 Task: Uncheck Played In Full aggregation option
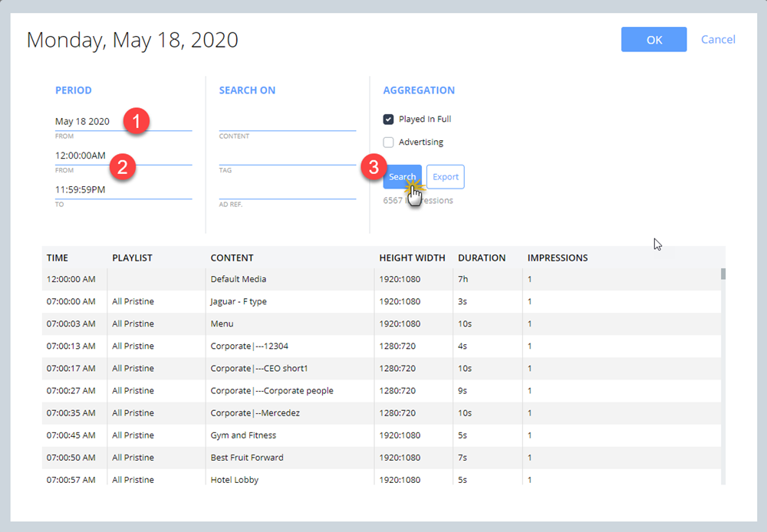(390, 119)
